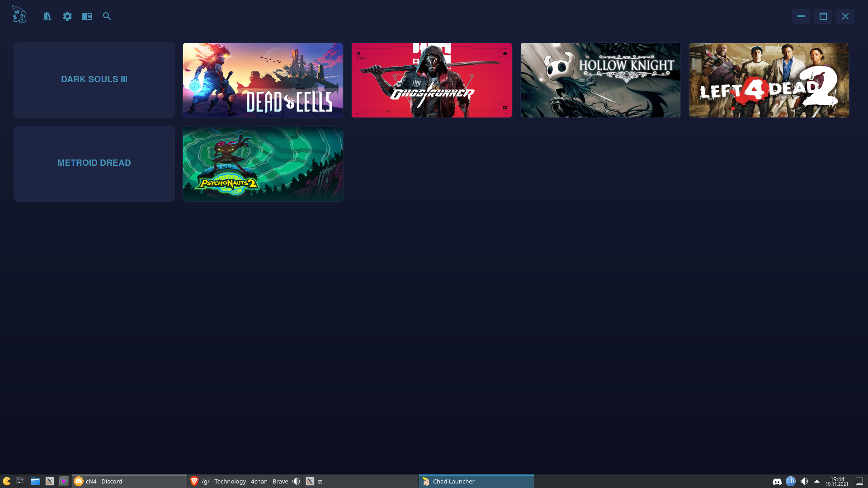Close the Chad Launcher window
Screen dimensions: 868x488
(x=845, y=16)
